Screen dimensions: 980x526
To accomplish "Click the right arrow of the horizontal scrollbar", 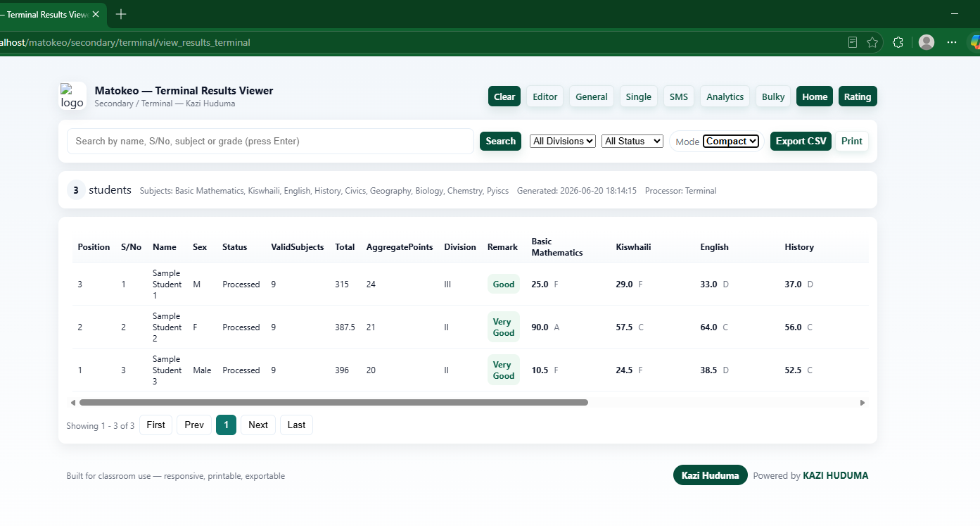I will pyautogui.click(x=863, y=403).
